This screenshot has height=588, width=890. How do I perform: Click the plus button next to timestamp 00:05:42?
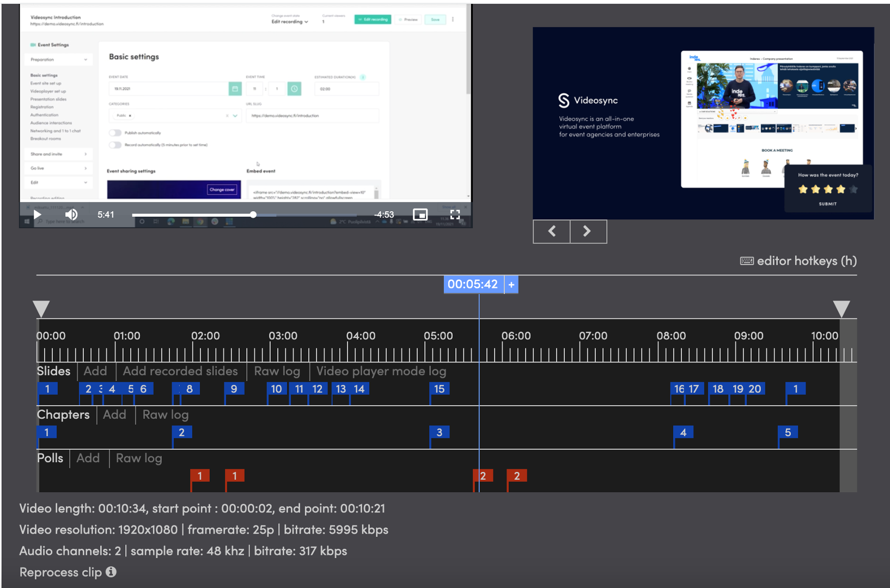point(511,284)
